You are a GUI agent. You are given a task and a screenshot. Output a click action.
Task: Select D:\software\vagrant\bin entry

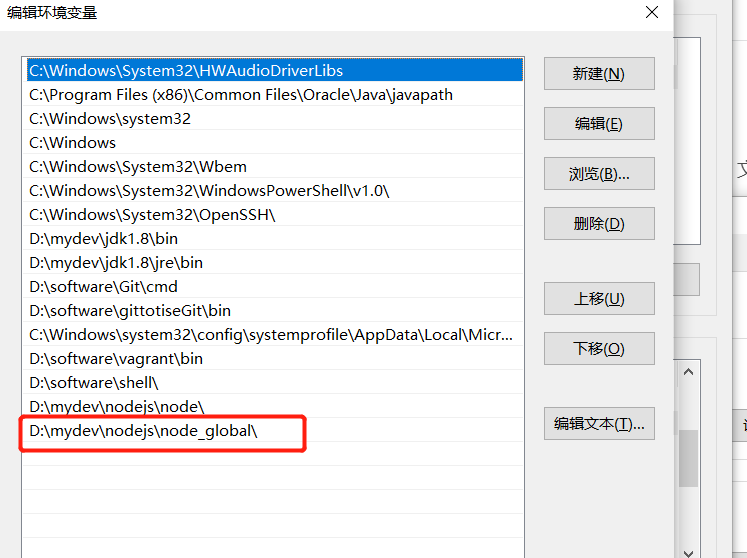click(x=273, y=358)
